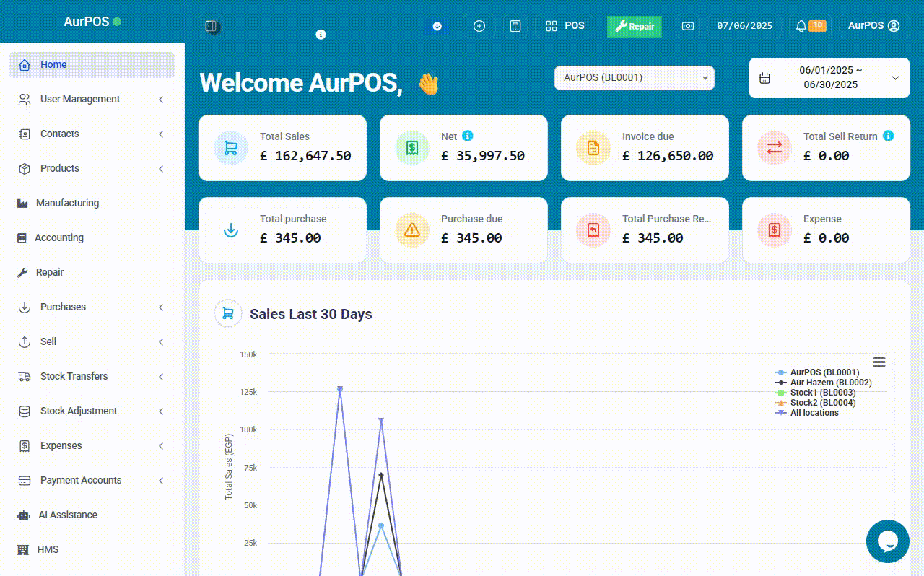Click the Expenses receipt icon in sidebar

click(25, 445)
